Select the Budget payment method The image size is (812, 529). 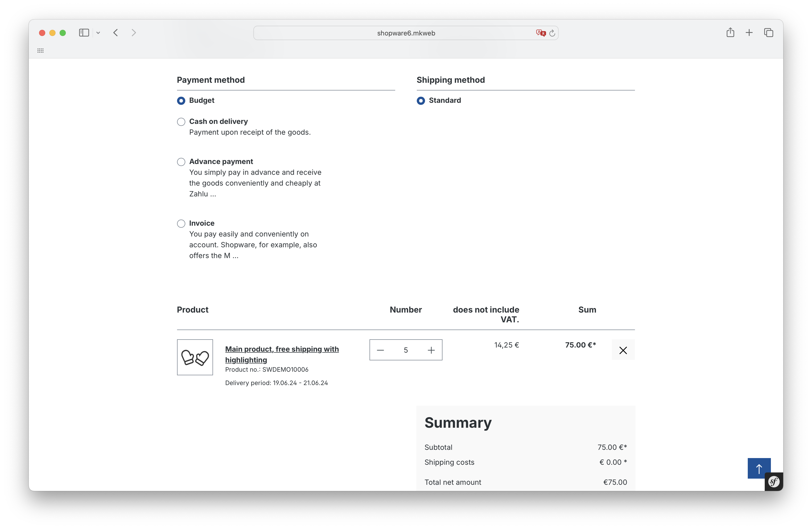(x=181, y=101)
